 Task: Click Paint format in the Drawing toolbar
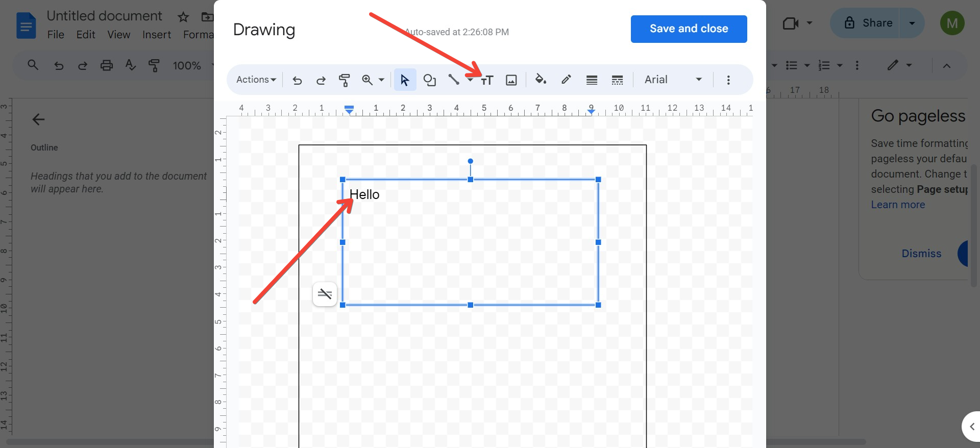coord(344,80)
